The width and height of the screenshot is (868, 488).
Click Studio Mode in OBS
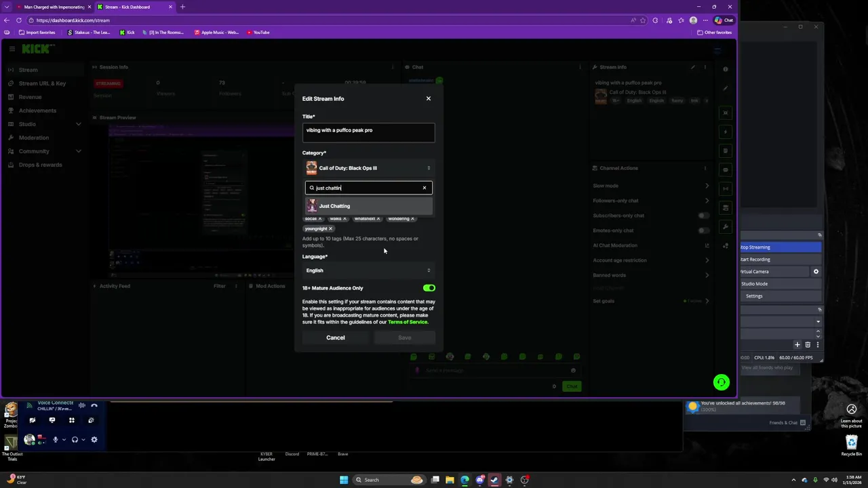tap(780, 284)
